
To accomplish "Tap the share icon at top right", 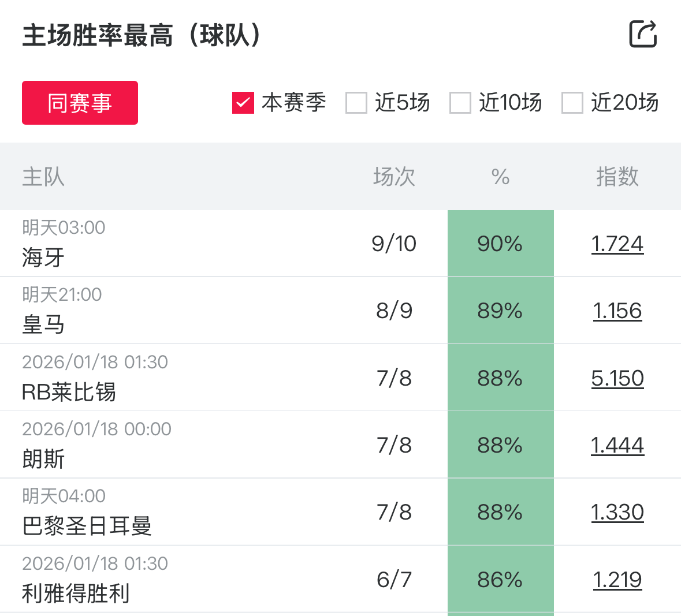I will click(643, 34).
